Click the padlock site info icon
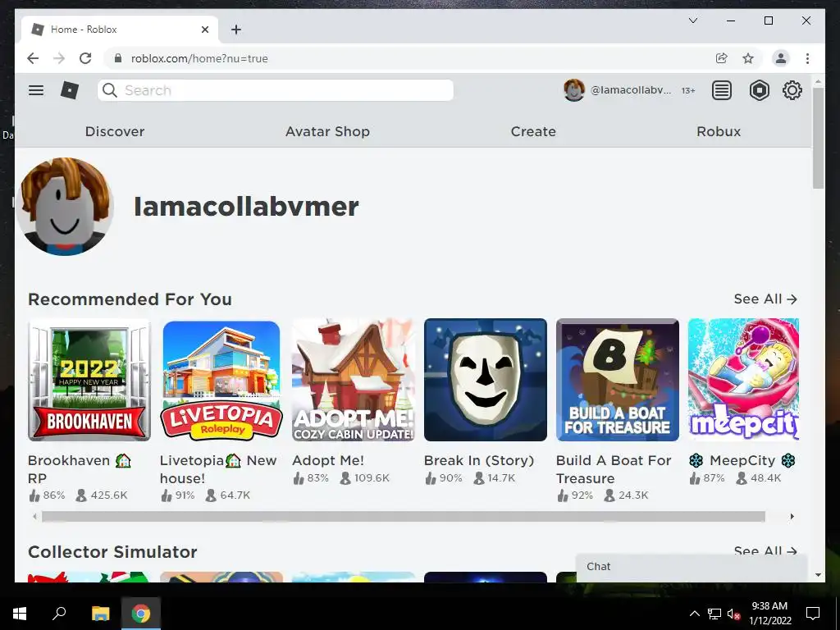Screen dimensions: 840x630 [118, 58]
